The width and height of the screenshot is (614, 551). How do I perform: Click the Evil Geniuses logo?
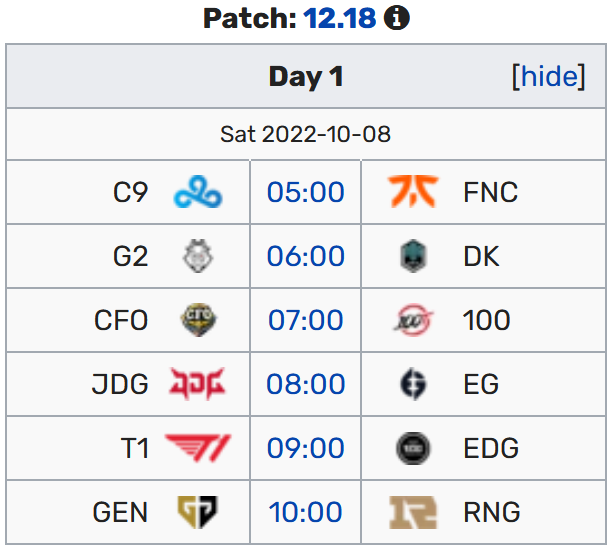[412, 384]
